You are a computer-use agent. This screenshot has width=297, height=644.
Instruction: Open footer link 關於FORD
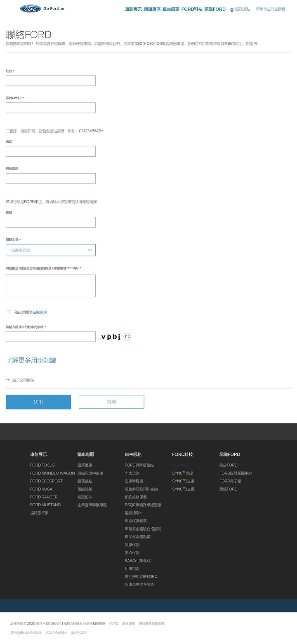point(229,465)
